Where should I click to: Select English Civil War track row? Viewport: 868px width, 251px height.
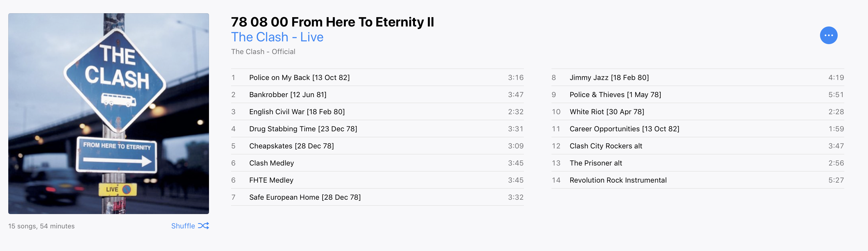point(377,112)
